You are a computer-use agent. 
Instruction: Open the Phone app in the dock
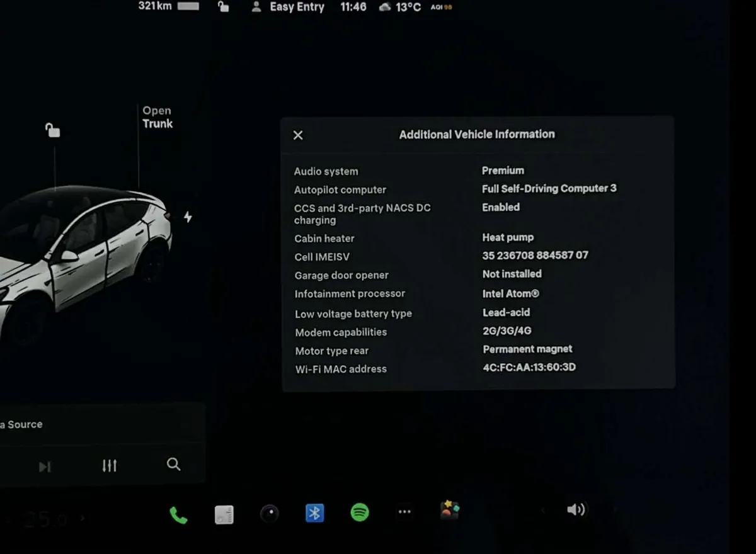(178, 516)
